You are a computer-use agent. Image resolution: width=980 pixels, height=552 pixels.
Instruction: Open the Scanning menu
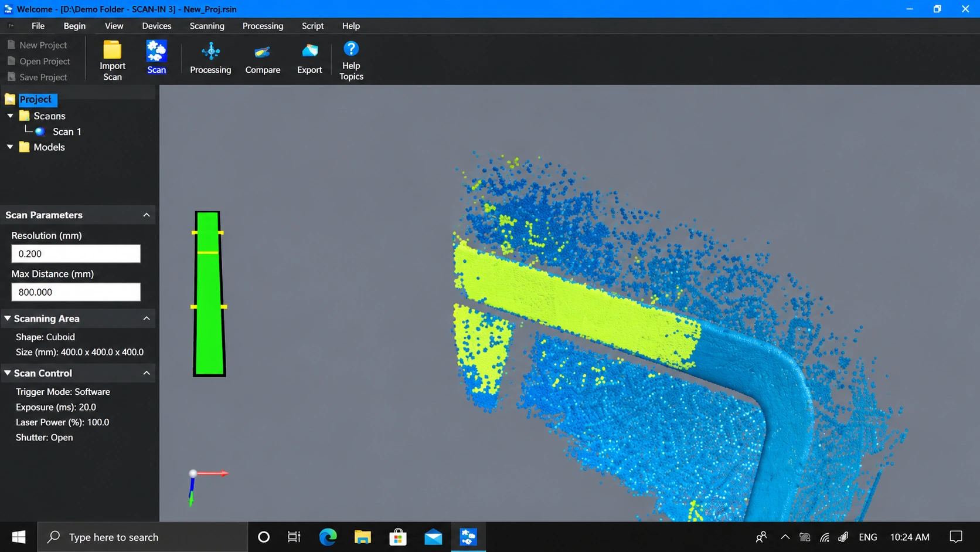coord(207,26)
